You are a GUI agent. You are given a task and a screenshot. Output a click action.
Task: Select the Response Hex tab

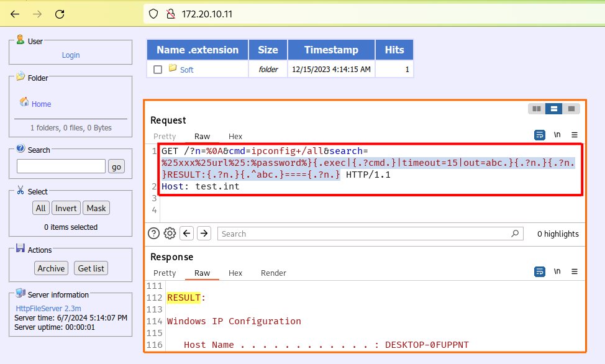click(x=235, y=273)
